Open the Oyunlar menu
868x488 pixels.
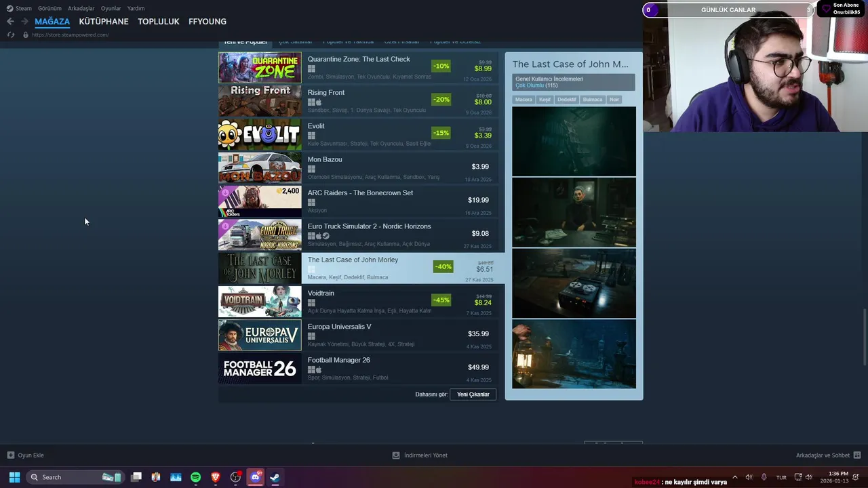[111, 8]
